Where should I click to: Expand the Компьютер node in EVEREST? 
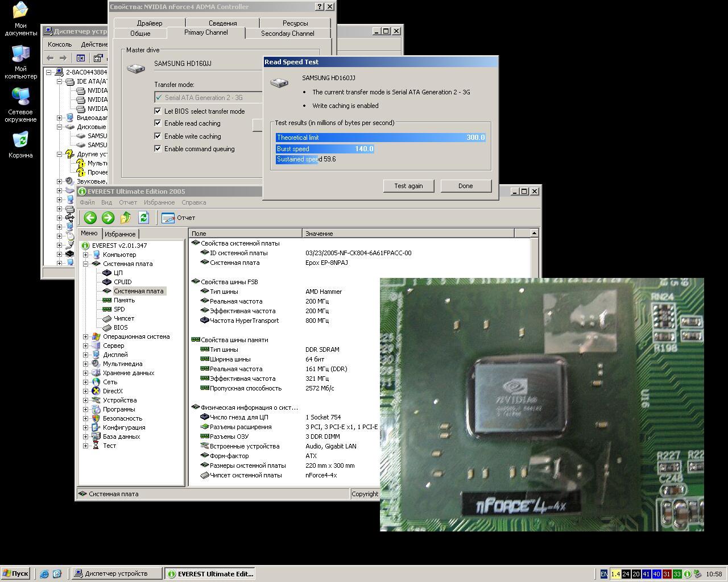(x=86, y=255)
